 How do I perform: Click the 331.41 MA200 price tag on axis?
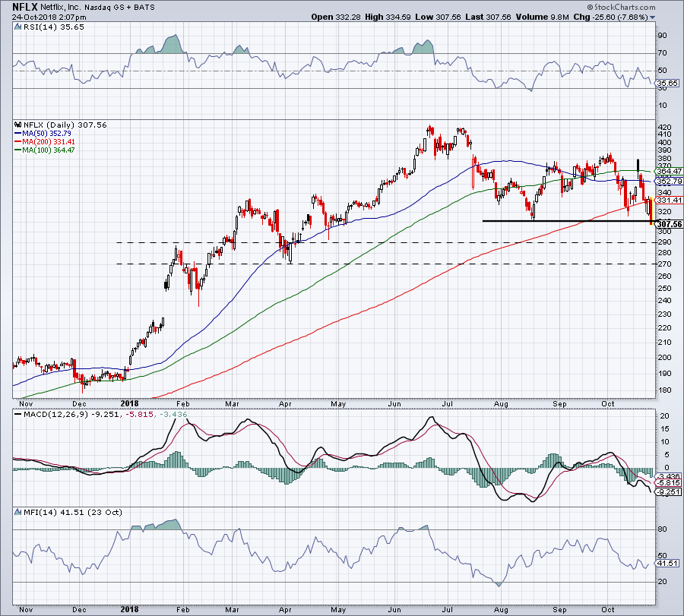(669, 200)
